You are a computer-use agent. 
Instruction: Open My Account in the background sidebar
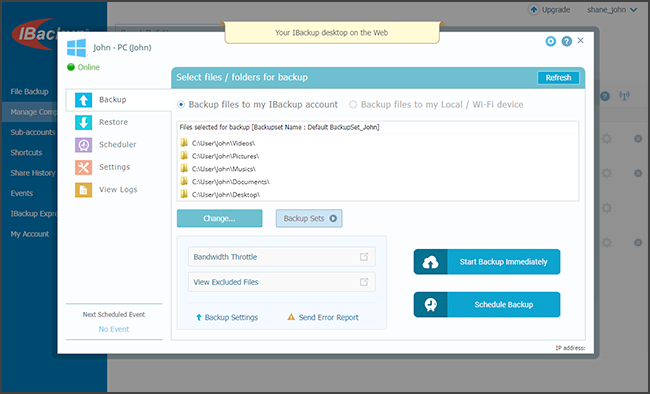pyautogui.click(x=29, y=234)
